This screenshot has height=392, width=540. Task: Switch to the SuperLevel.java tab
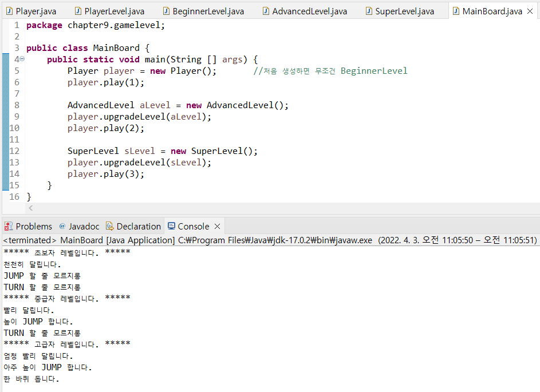pyautogui.click(x=404, y=11)
